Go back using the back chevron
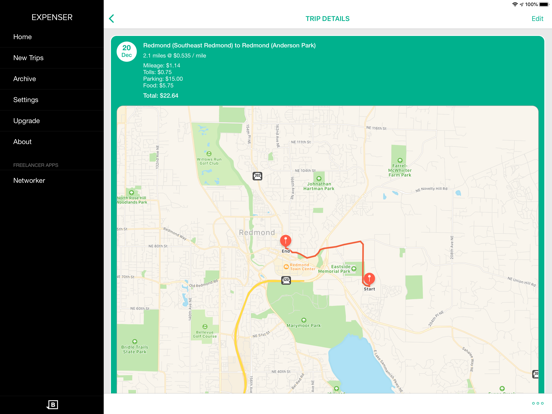552x414 pixels. coord(112,19)
